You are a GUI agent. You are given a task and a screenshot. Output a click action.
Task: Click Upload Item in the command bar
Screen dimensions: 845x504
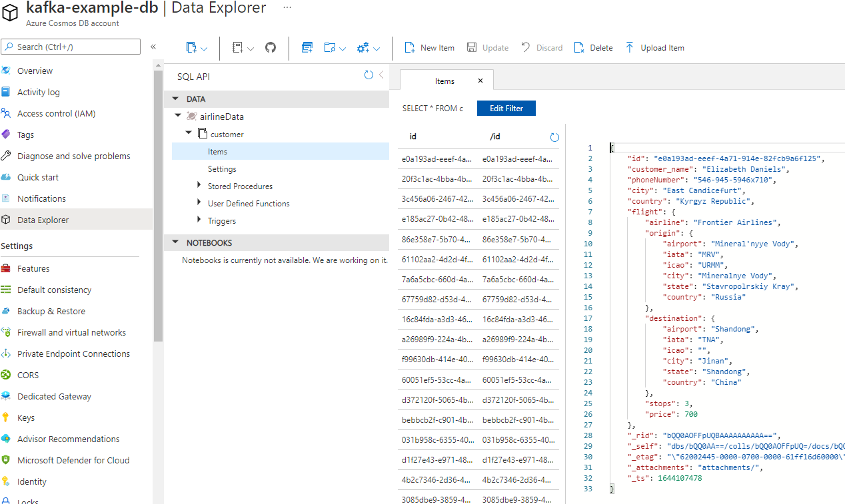[x=654, y=48]
